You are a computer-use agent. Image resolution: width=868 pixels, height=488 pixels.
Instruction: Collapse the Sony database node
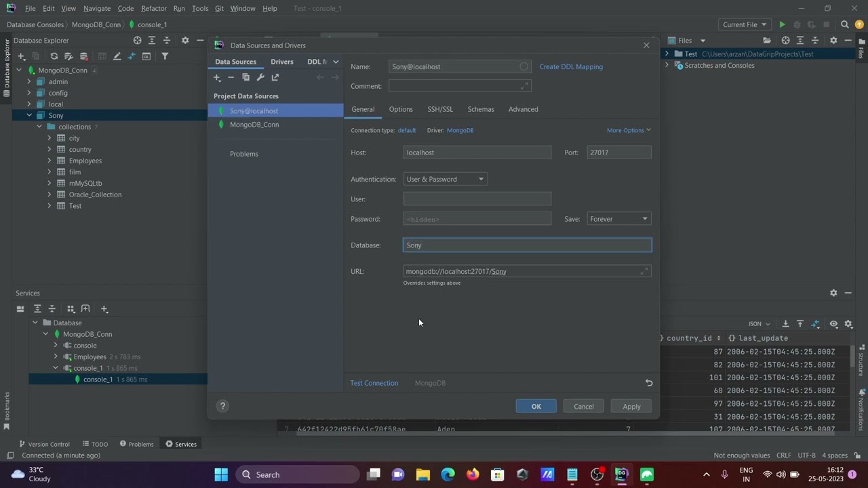click(x=29, y=115)
